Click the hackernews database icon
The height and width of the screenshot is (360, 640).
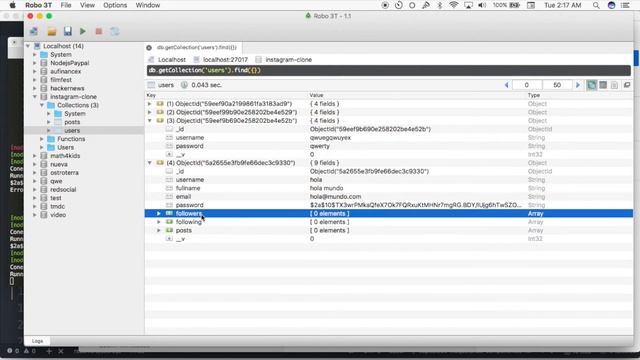pyautogui.click(x=44, y=88)
